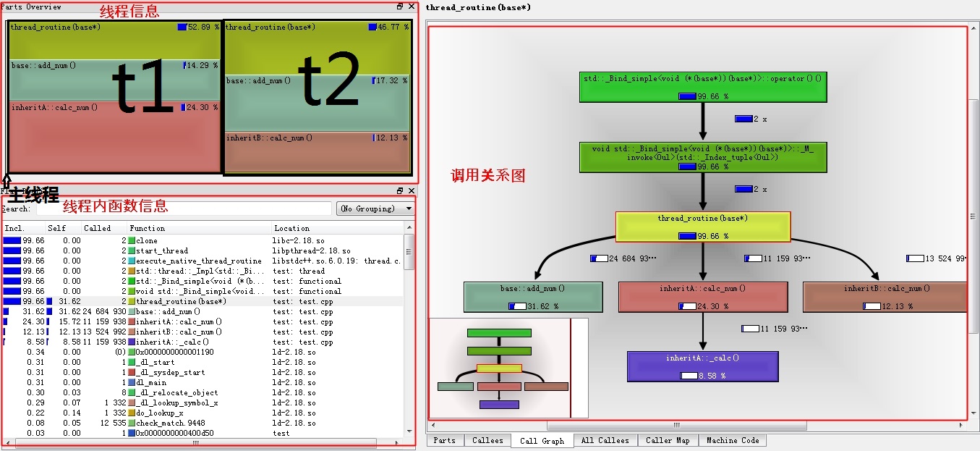
Task: Click the 24 684 93… call count edge label
Action: coord(623,258)
